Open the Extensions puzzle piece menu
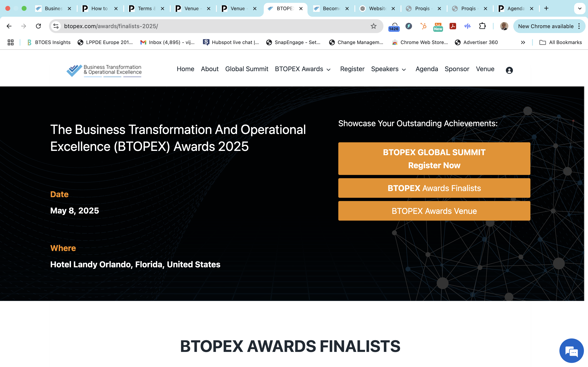This screenshot has height=367, width=588. pyautogui.click(x=482, y=26)
